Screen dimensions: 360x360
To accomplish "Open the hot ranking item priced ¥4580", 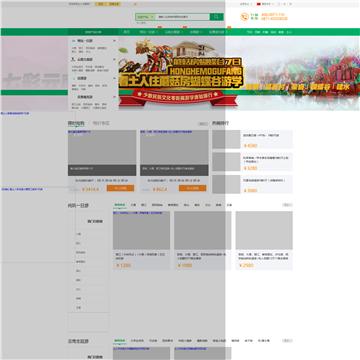I will [x=253, y=139].
